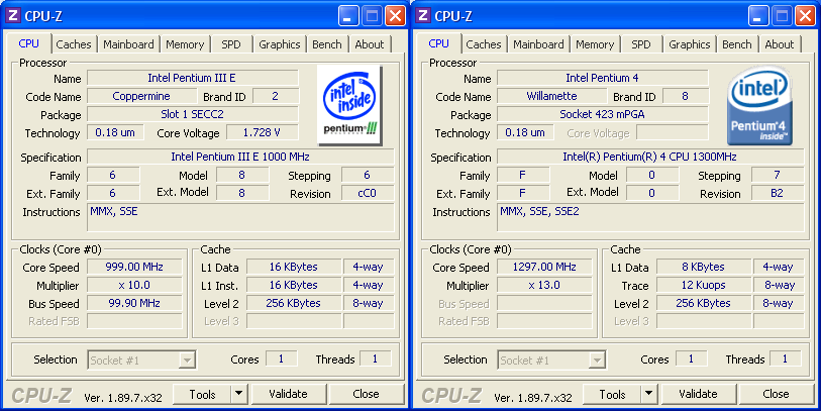Click Stepping value 7 in Pentium 4 window

click(778, 175)
